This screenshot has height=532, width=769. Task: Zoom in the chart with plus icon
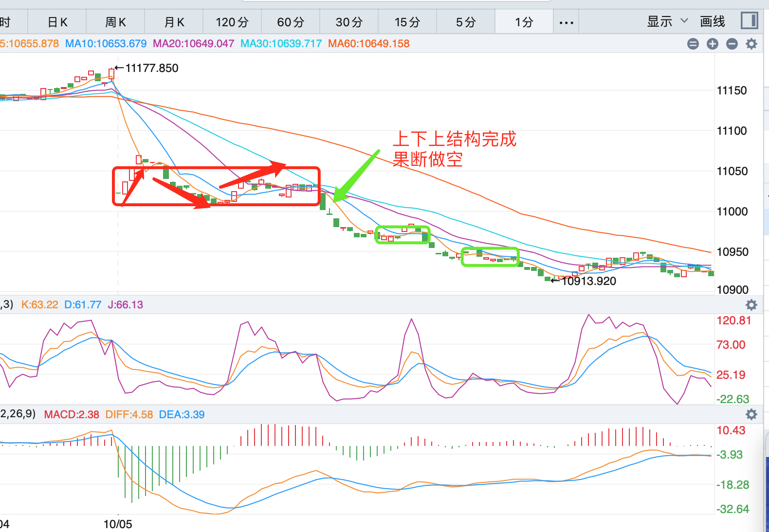(x=713, y=44)
